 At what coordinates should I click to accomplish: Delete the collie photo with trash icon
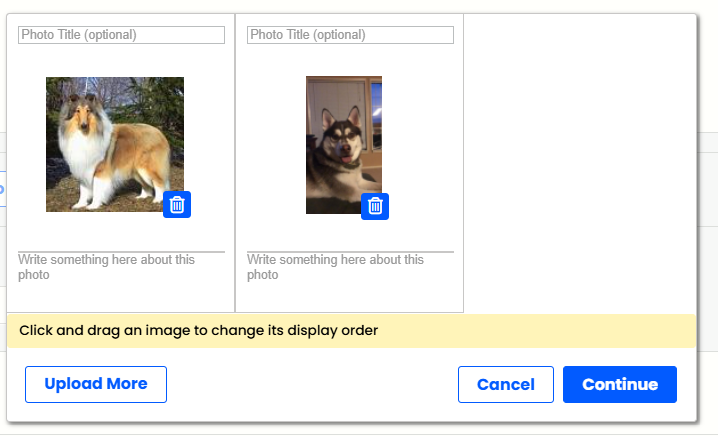[177, 205]
